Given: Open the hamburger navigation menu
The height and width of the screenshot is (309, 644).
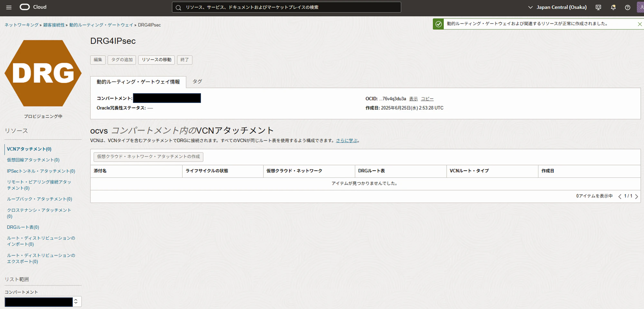Looking at the screenshot, I should 9,7.
